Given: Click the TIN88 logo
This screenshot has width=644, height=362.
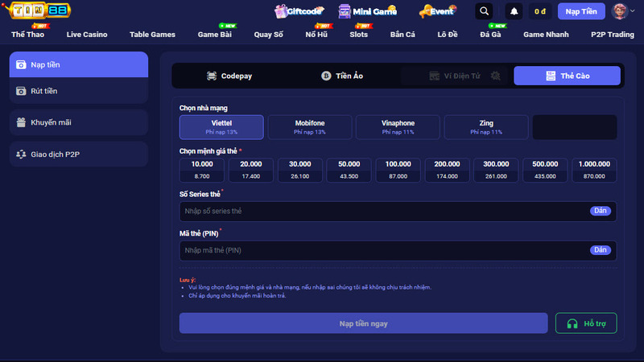Looking at the screenshot, I should click(x=39, y=10).
